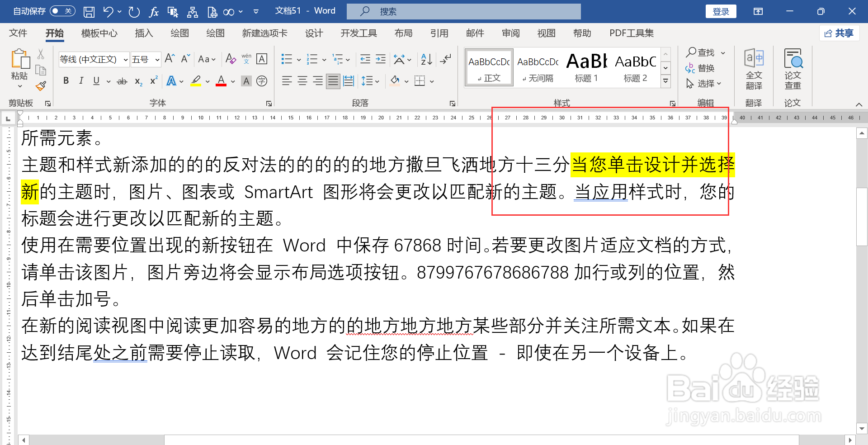This screenshot has height=445, width=868.
Task: Open the font size dropdown
Action: 157,60
